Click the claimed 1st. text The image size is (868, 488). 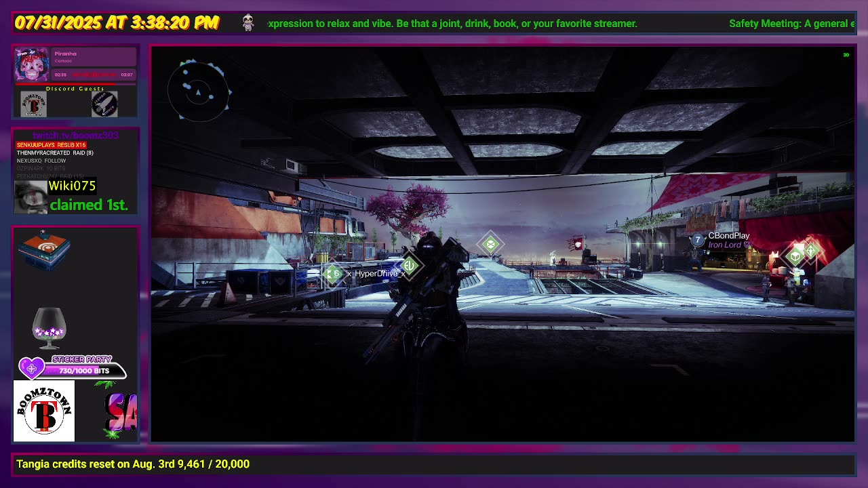coord(89,205)
